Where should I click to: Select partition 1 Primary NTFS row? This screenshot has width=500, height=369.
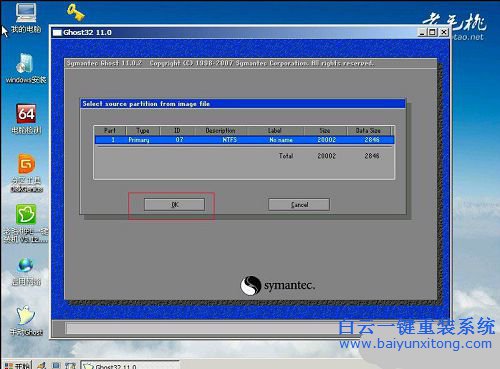[244, 140]
